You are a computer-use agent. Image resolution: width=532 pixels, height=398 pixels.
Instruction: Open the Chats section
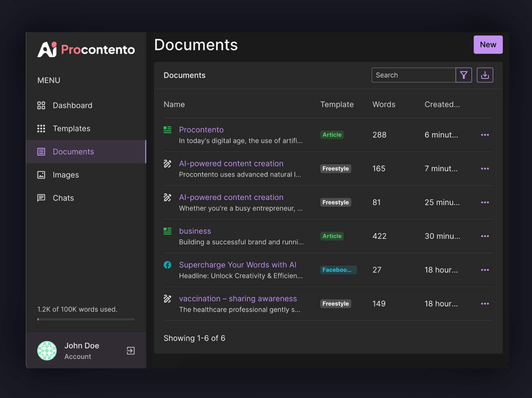(x=86, y=198)
